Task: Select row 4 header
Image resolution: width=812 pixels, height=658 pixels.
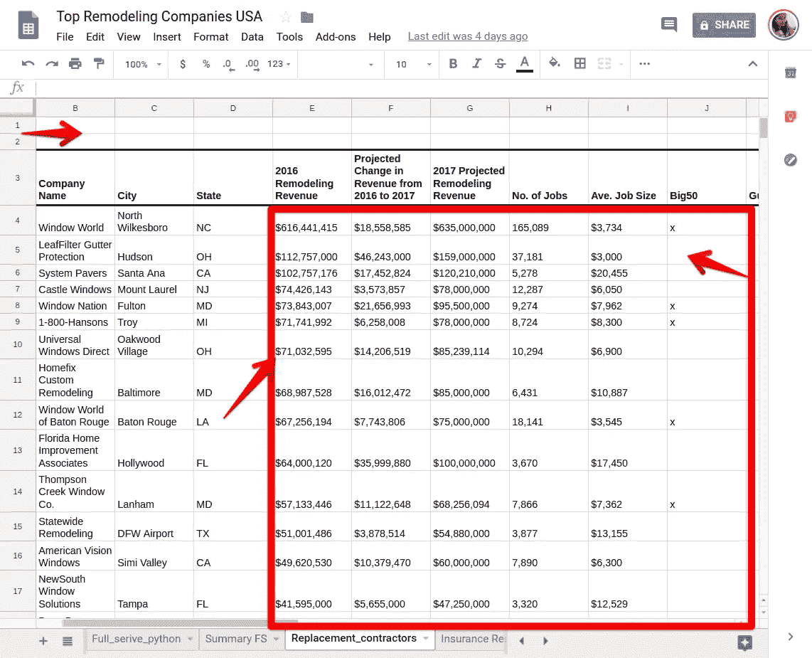Action: (x=18, y=221)
